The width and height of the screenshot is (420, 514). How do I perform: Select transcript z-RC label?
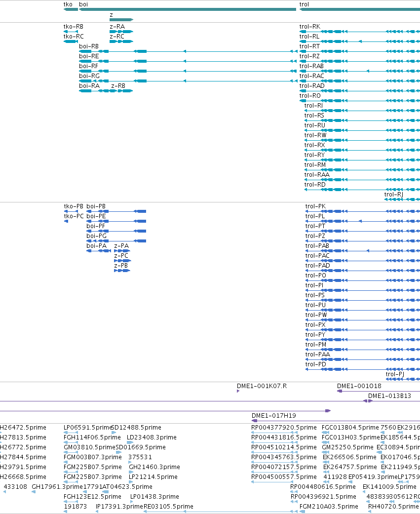pos(117,37)
